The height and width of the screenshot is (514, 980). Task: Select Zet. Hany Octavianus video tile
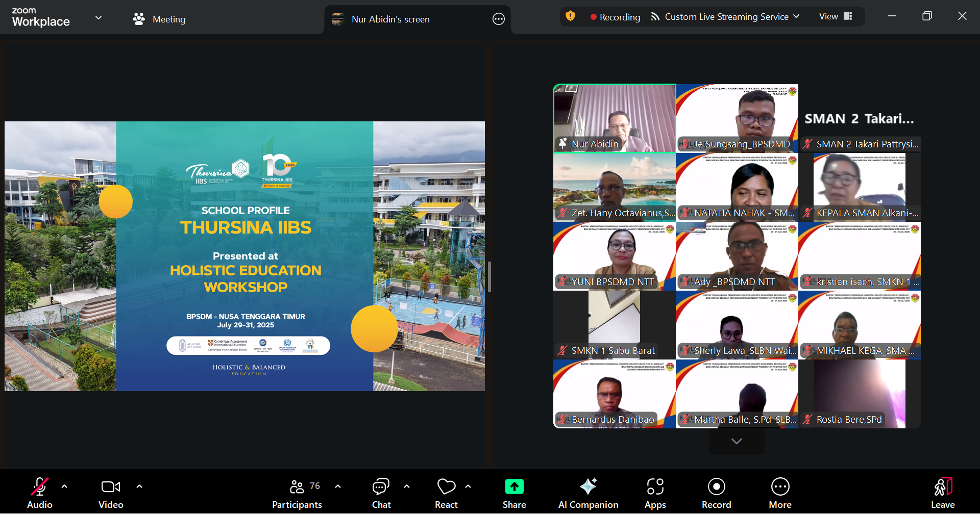(x=615, y=187)
